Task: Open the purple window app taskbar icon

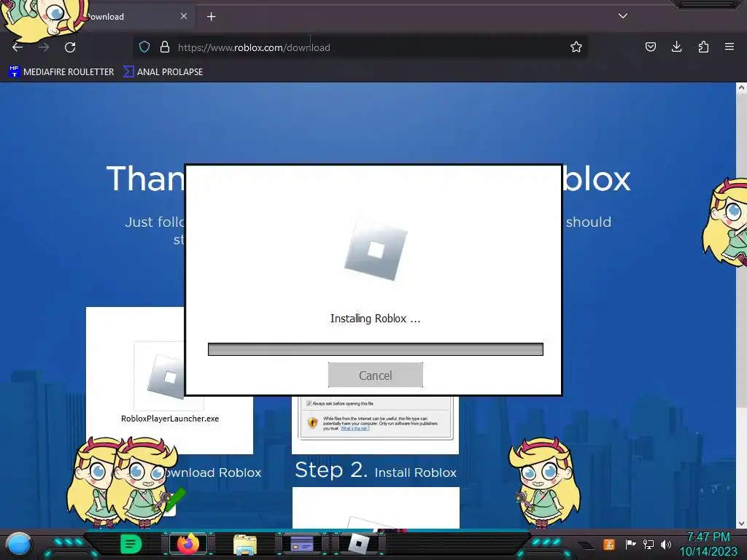Action: click(x=302, y=544)
